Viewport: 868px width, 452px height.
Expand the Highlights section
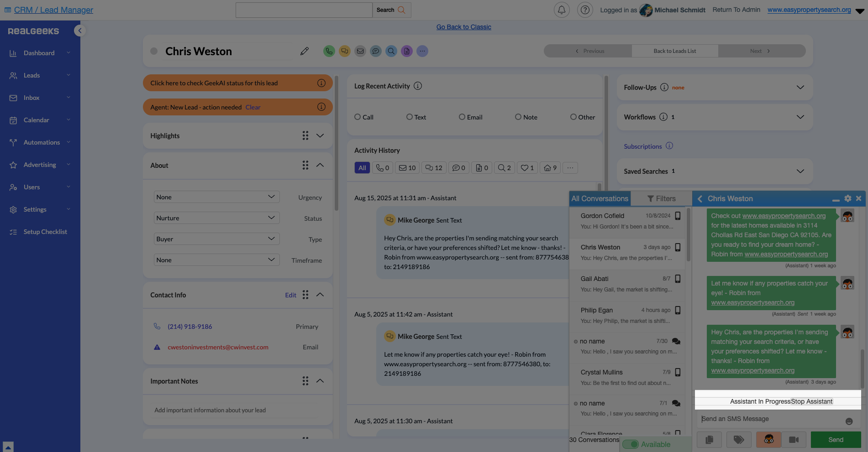(x=320, y=135)
